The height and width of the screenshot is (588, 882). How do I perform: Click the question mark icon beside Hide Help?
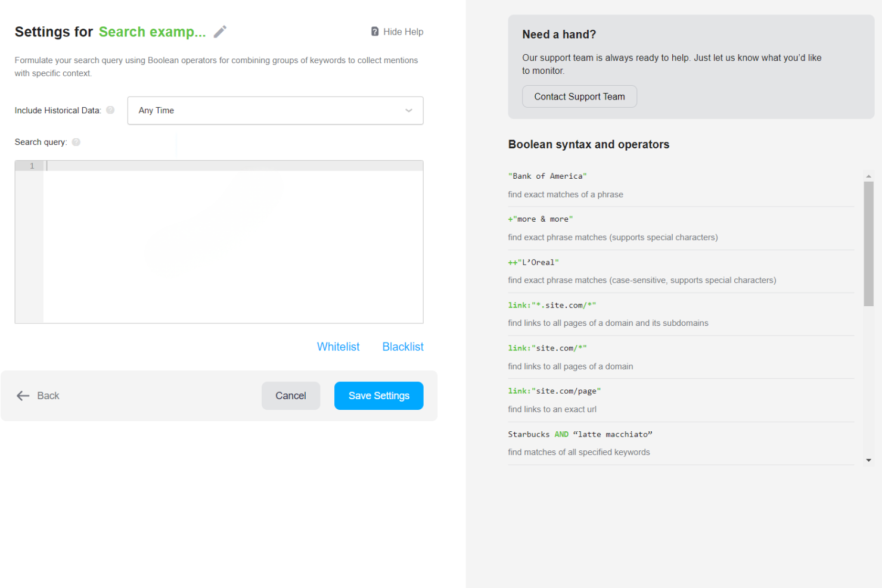pyautogui.click(x=374, y=31)
